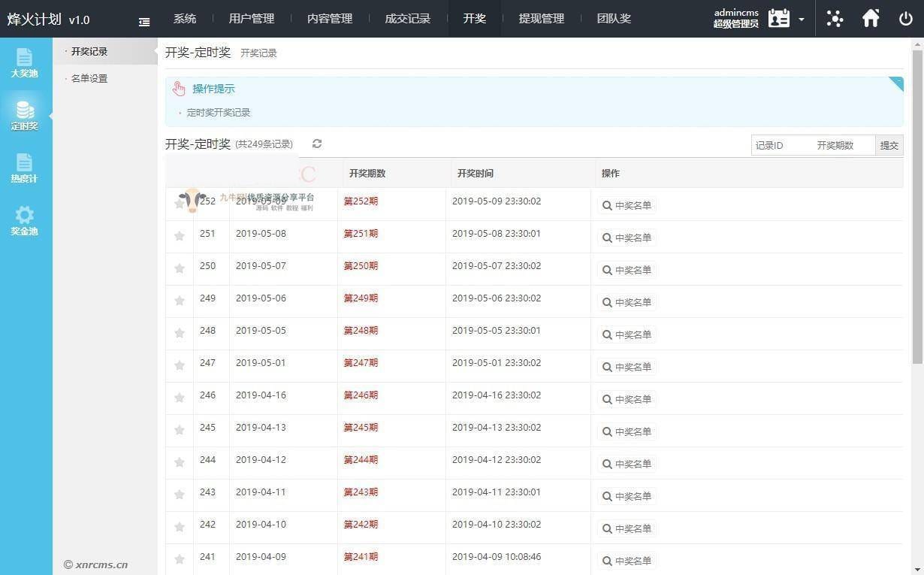Open the 提现管理 menu
Image resolution: width=924 pixels, height=575 pixels.
click(541, 18)
